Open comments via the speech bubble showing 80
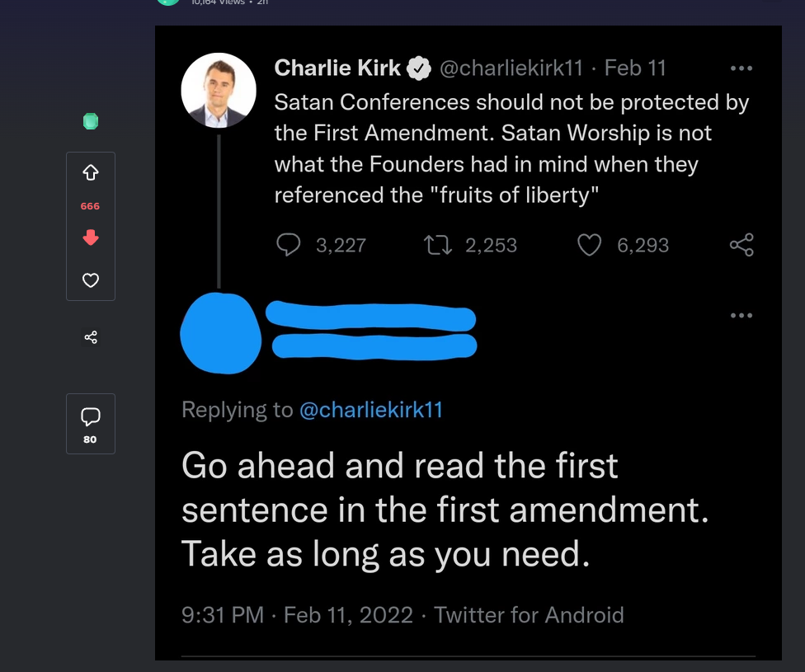The image size is (805, 672). coord(91,416)
